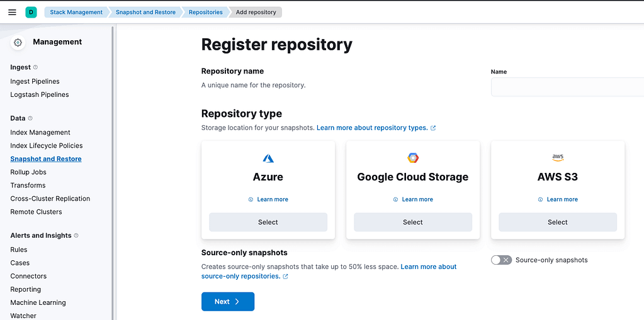Click the Repository type heading
644x320 pixels.
click(242, 114)
